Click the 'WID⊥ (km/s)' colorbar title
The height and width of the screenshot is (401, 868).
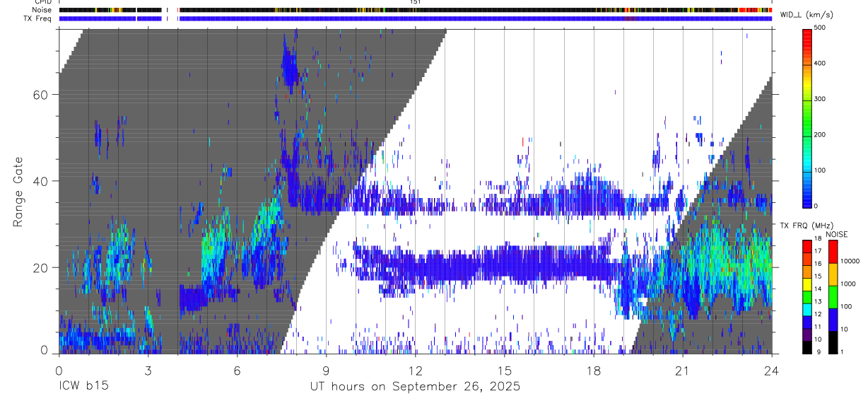tap(808, 14)
